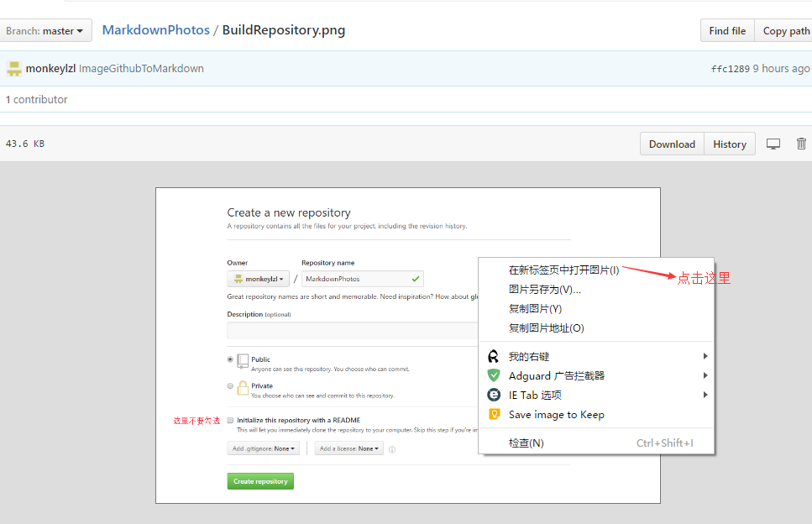Select the Public radio button
Viewport: 812px width, 524px height.
point(230,359)
